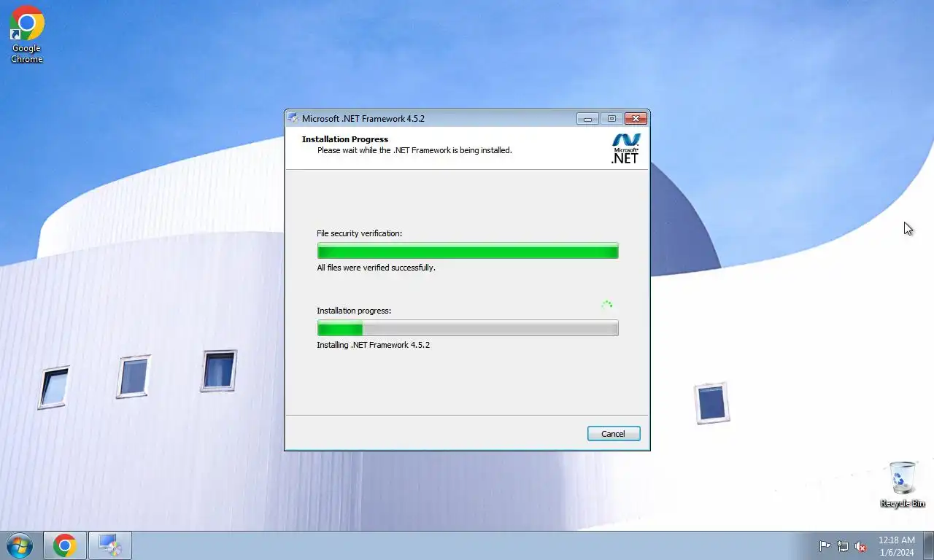Viewport: 934px width, 560px height.
Task: Click the 'File security verification:' label
Action: click(359, 233)
